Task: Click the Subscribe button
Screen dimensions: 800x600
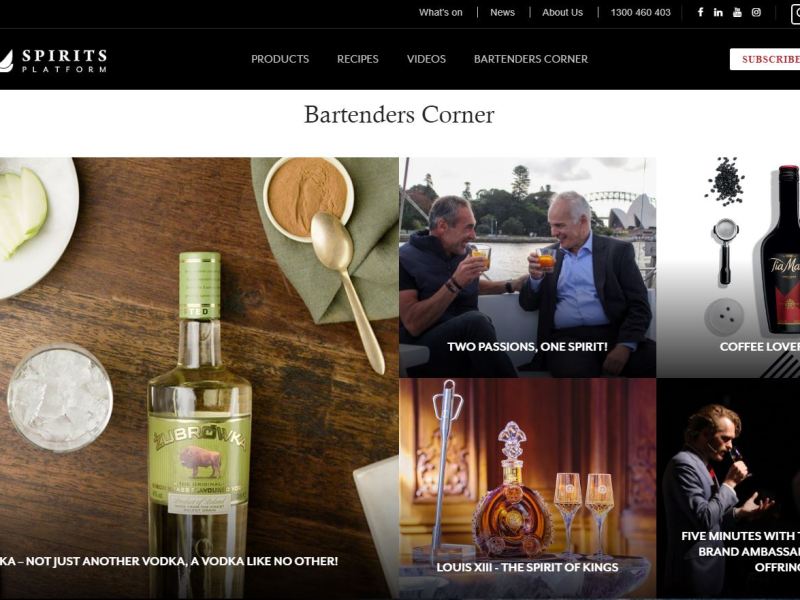Action: [765, 59]
